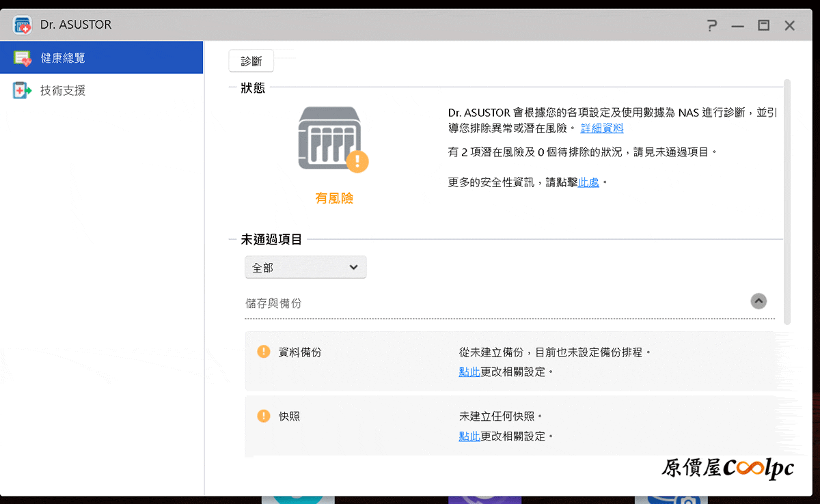The image size is (820, 504).
Task: Click the 快照 warning icon
Action: pos(264,415)
